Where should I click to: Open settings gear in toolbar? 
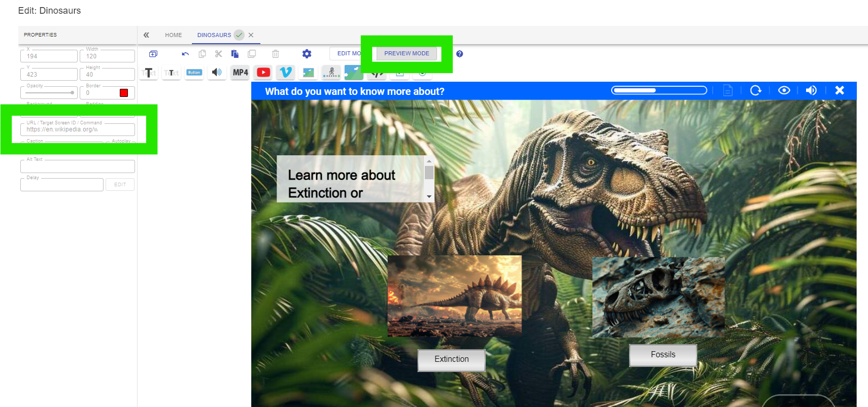(x=307, y=54)
